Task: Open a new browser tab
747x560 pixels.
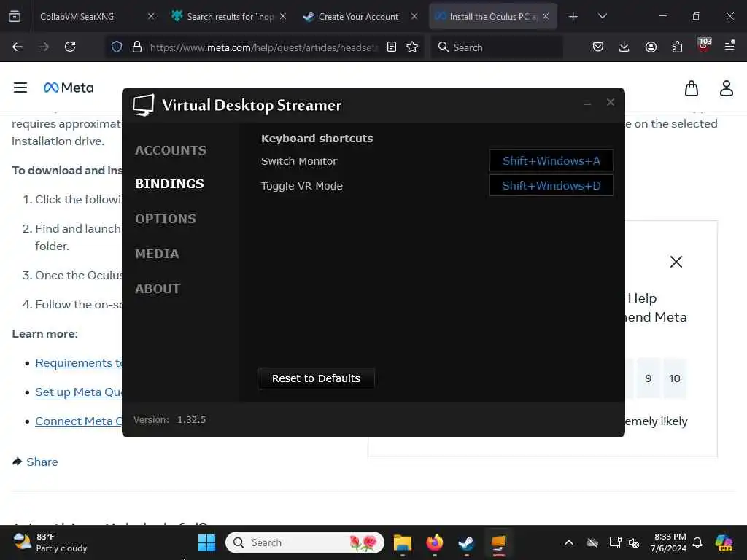Action: pyautogui.click(x=573, y=17)
